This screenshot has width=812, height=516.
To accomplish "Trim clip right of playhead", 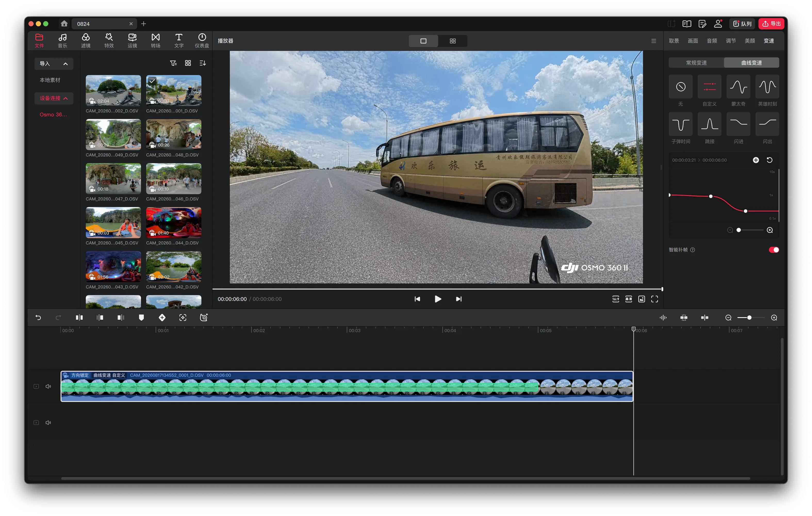I will tap(121, 318).
